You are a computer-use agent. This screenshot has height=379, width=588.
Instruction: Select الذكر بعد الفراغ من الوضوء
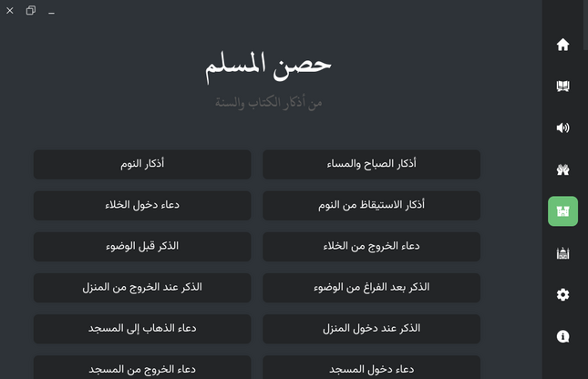tap(371, 288)
